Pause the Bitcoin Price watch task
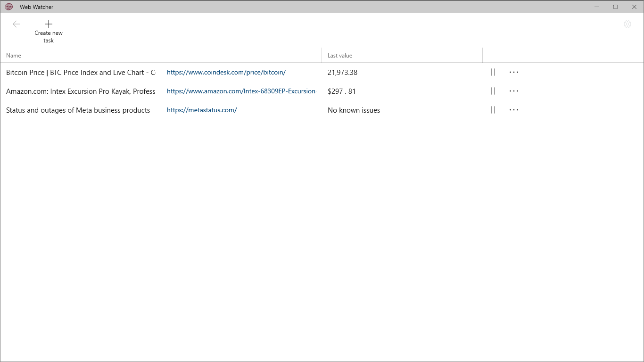 click(493, 72)
